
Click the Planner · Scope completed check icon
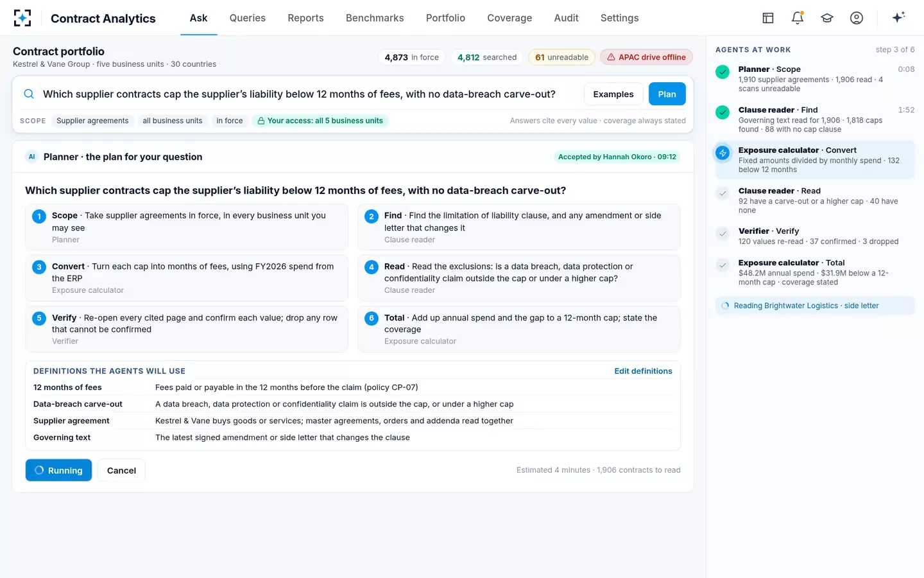[723, 72]
